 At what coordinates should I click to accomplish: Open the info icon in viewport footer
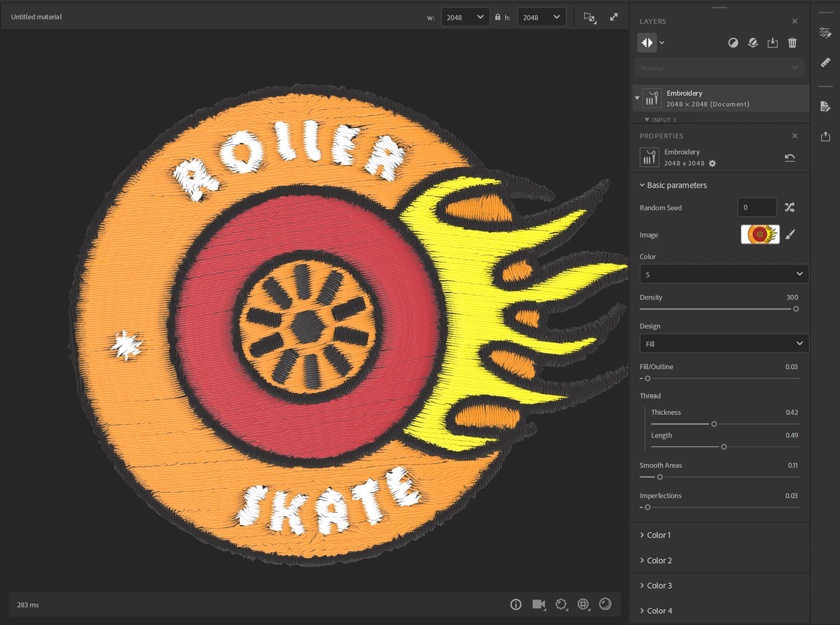pyautogui.click(x=516, y=604)
